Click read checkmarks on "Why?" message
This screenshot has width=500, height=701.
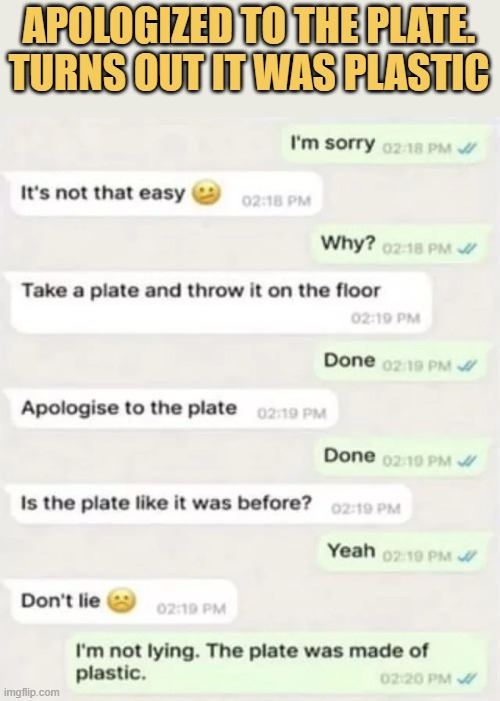click(467, 248)
